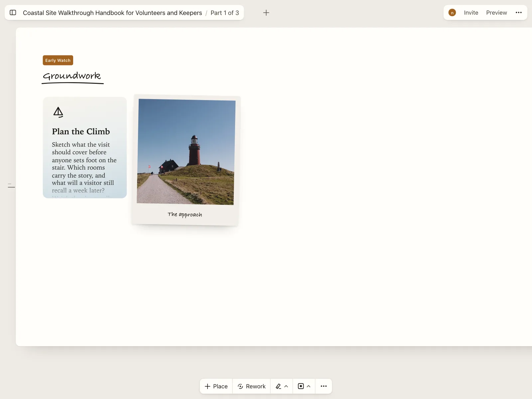This screenshot has height=399, width=532.
Task: Click the Invite button
Action: 471,13
